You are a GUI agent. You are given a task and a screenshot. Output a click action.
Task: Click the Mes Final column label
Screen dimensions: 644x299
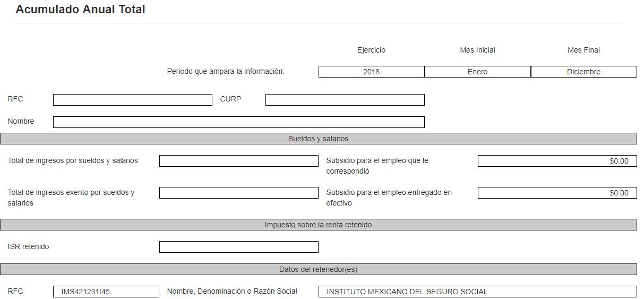[584, 50]
